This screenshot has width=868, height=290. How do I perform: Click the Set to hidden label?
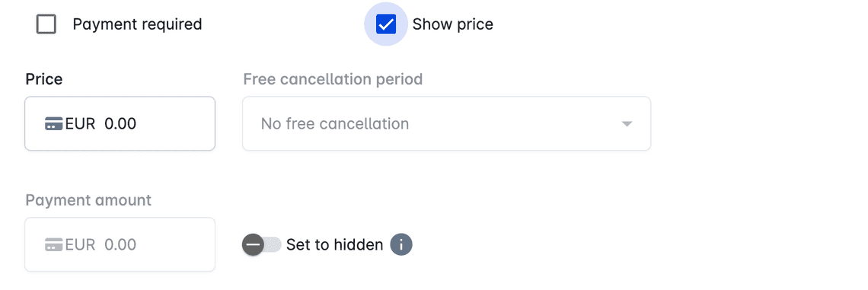point(334,244)
